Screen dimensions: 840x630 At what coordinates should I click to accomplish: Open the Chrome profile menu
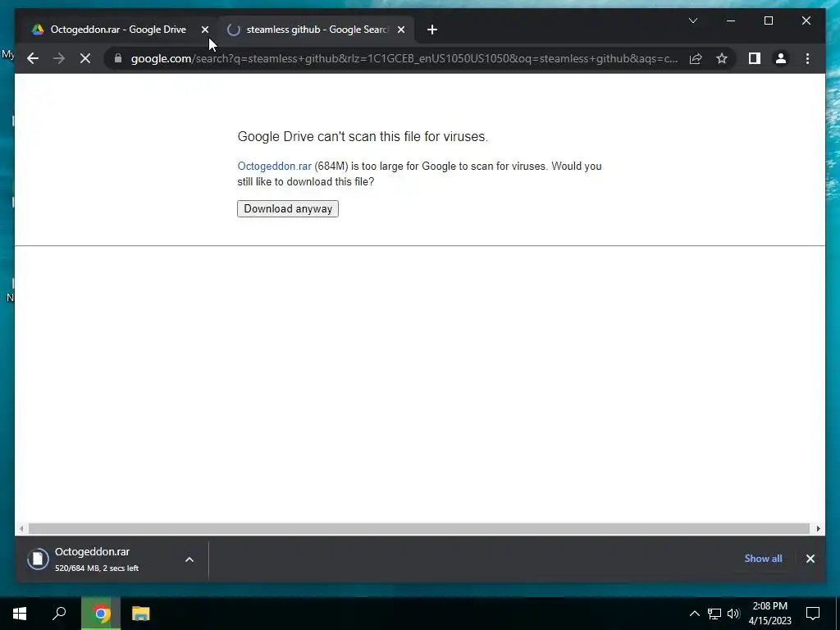(x=781, y=58)
